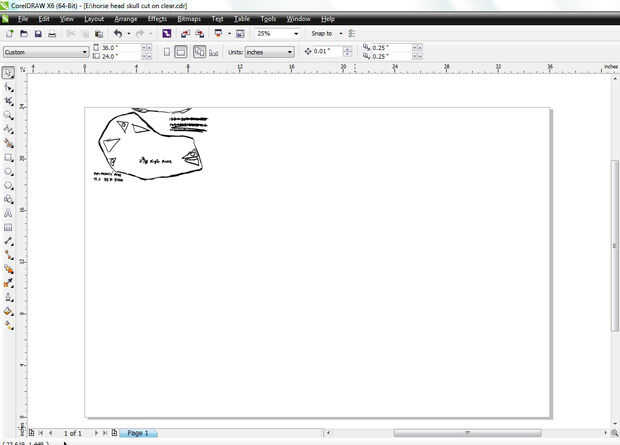The image size is (620, 445).
Task: Select the Crop tool
Action: coord(8,101)
